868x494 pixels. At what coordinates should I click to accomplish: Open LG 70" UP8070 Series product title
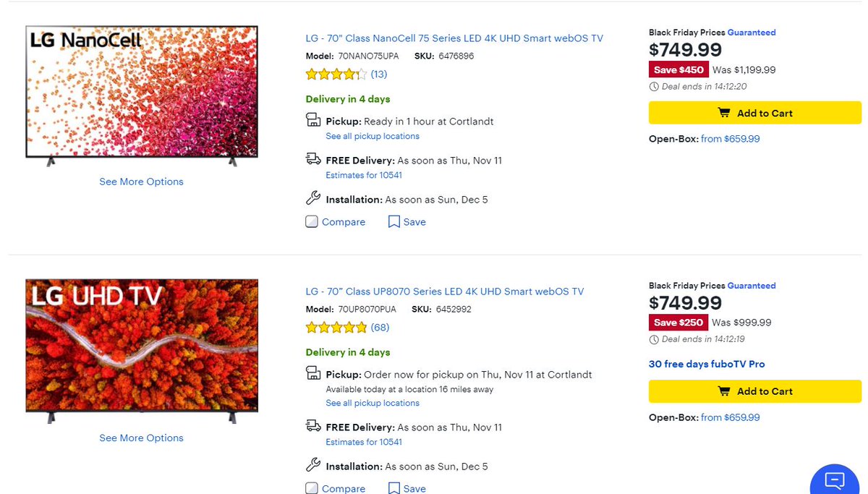point(444,291)
